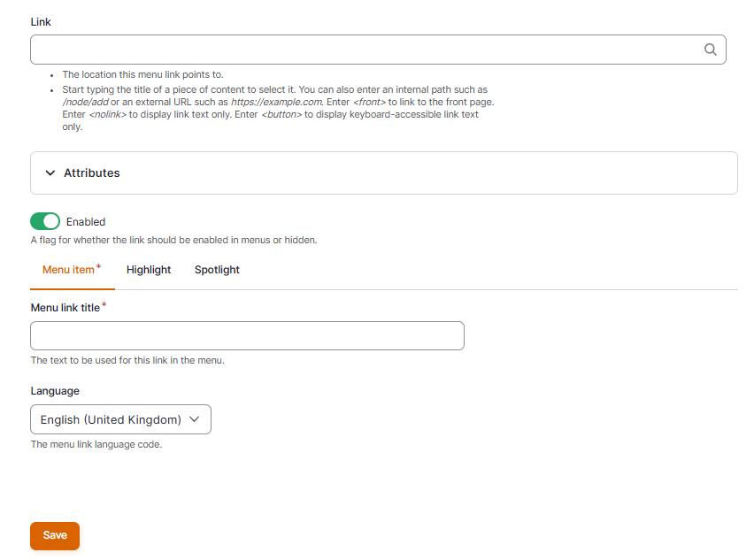
Task: Click the 'Enabled' toggle label text
Action: [86, 221]
